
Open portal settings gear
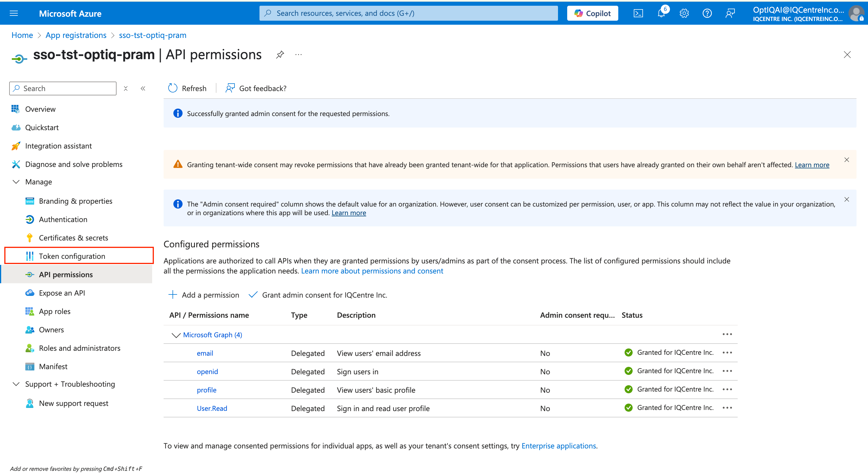[x=684, y=13]
